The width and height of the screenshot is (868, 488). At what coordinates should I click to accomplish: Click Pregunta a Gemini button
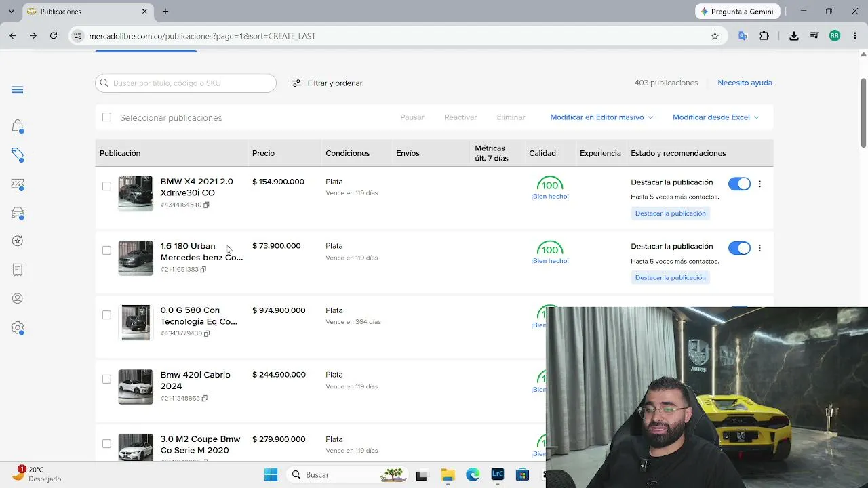click(x=737, y=12)
